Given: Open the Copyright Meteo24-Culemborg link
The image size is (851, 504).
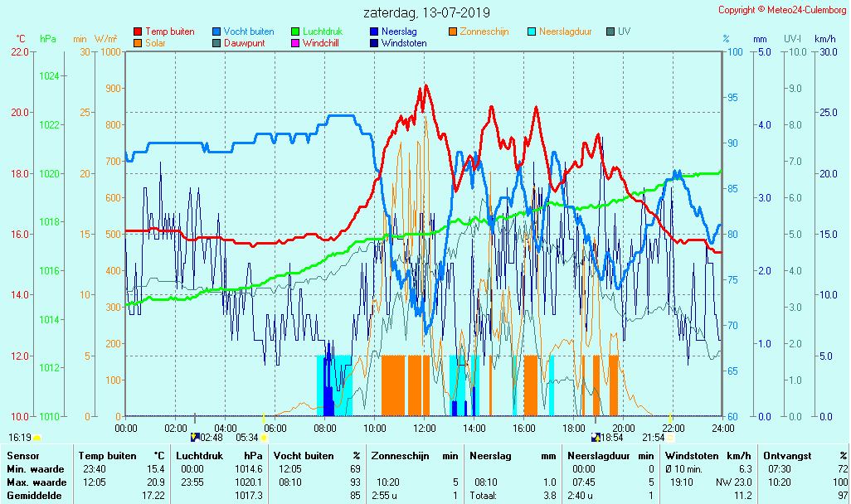Looking at the screenshot, I should click(782, 10).
